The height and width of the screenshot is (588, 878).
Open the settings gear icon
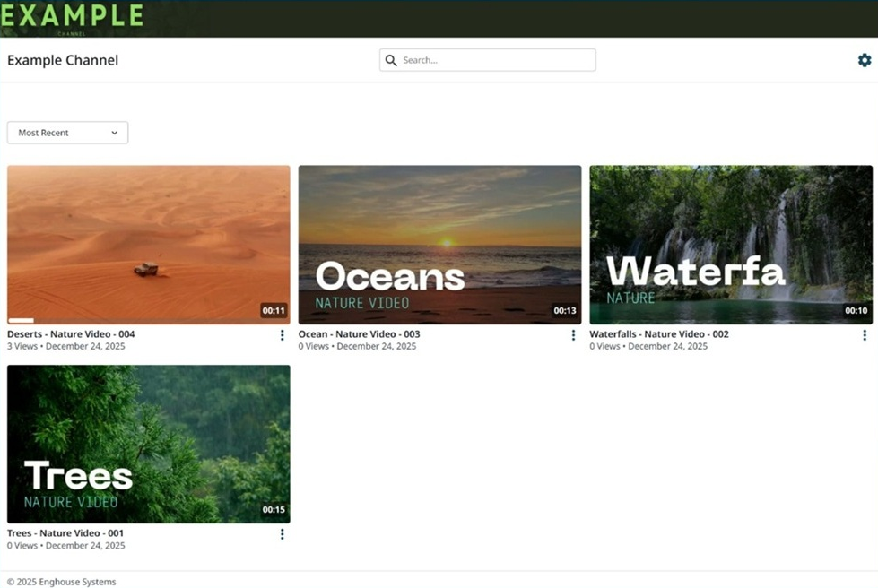tap(864, 60)
